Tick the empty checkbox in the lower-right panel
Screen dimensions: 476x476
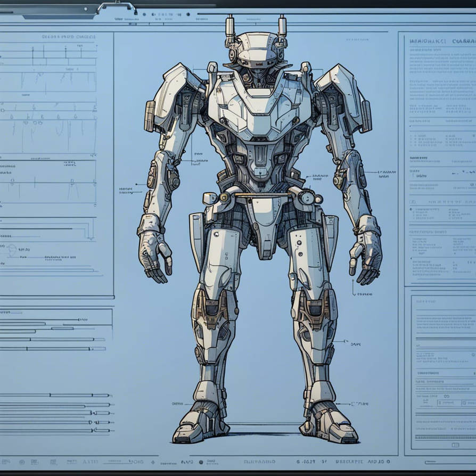coord(464,403)
